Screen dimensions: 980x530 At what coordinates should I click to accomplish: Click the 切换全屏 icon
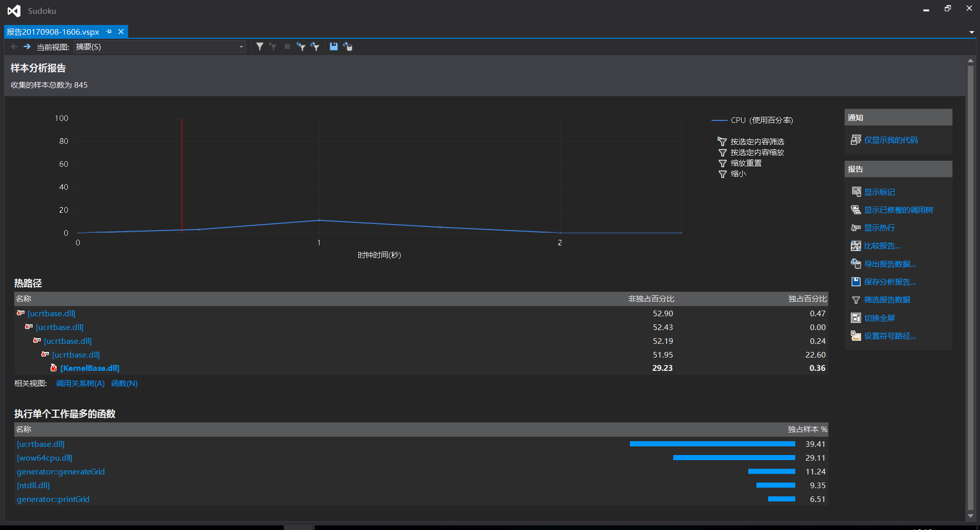pyautogui.click(x=856, y=318)
